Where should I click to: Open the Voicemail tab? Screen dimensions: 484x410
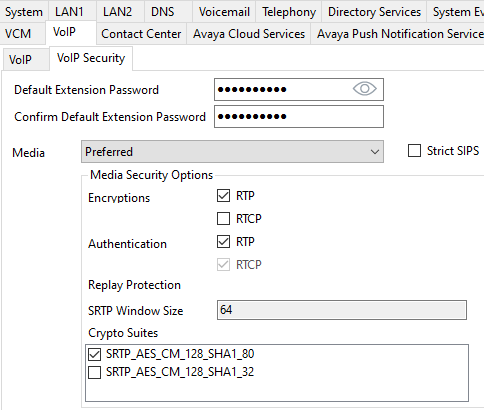[x=224, y=12]
